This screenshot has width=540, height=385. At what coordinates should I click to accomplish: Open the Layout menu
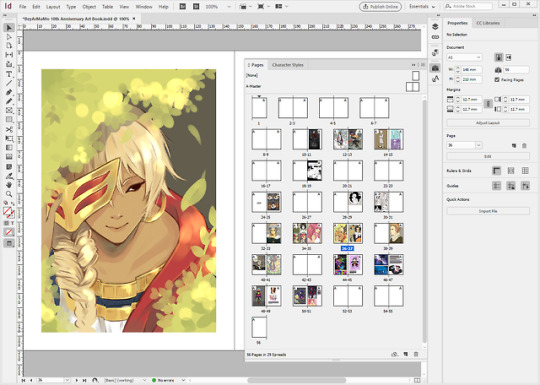point(53,7)
